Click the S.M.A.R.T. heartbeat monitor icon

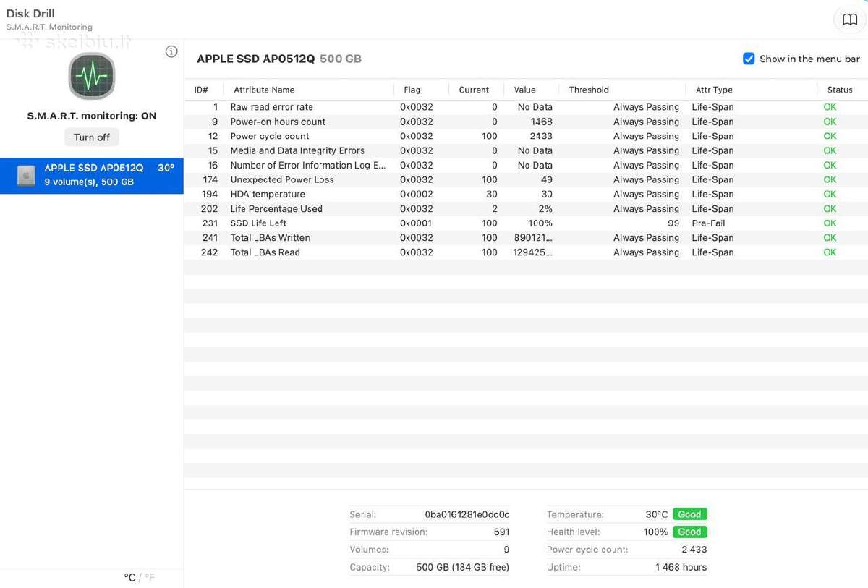pos(92,76)
